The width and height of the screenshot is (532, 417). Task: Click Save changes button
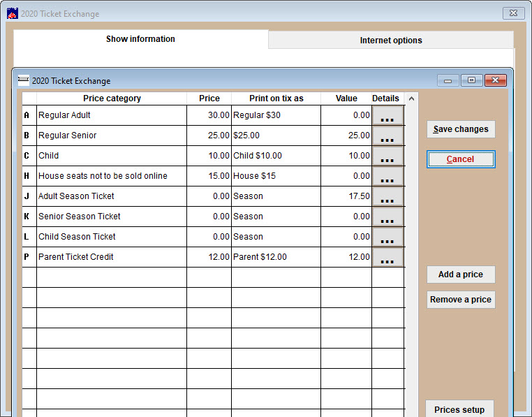click(461, 129)
